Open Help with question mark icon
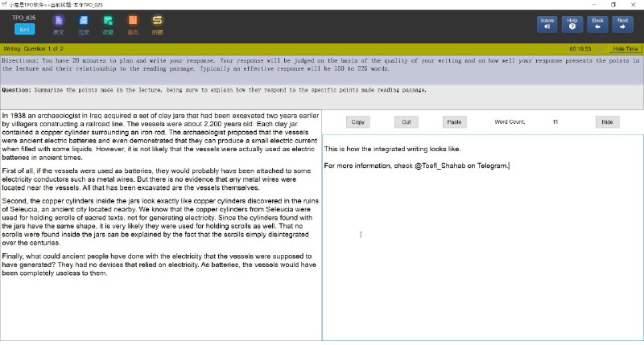 pos(572,24)
